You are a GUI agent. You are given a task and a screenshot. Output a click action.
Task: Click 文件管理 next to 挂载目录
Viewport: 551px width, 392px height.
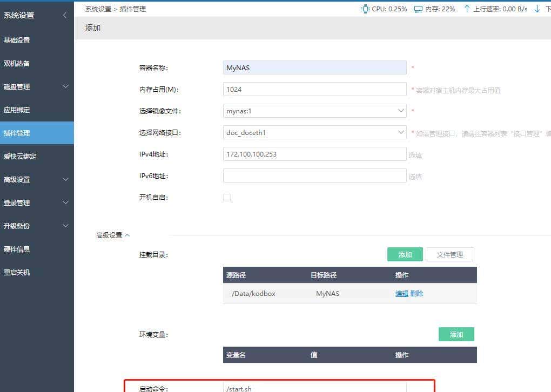click(x=449, y=254)
